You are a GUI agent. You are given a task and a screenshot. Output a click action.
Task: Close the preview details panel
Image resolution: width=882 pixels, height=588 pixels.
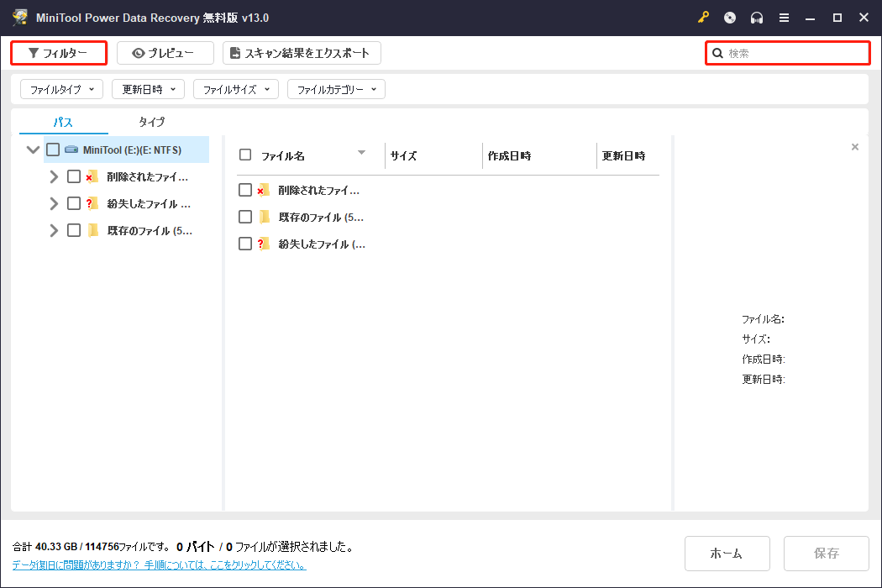855,147
